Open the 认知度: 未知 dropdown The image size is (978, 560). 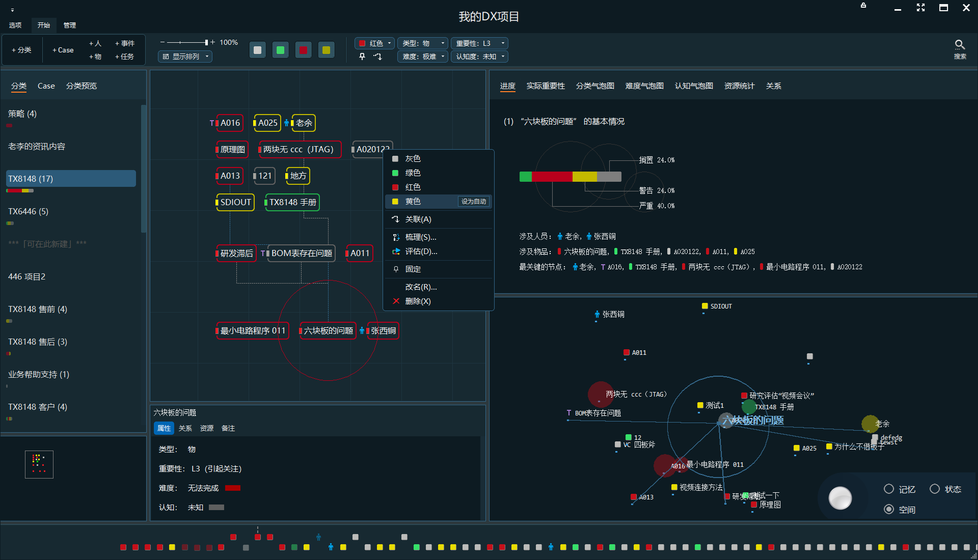point(479,57)
